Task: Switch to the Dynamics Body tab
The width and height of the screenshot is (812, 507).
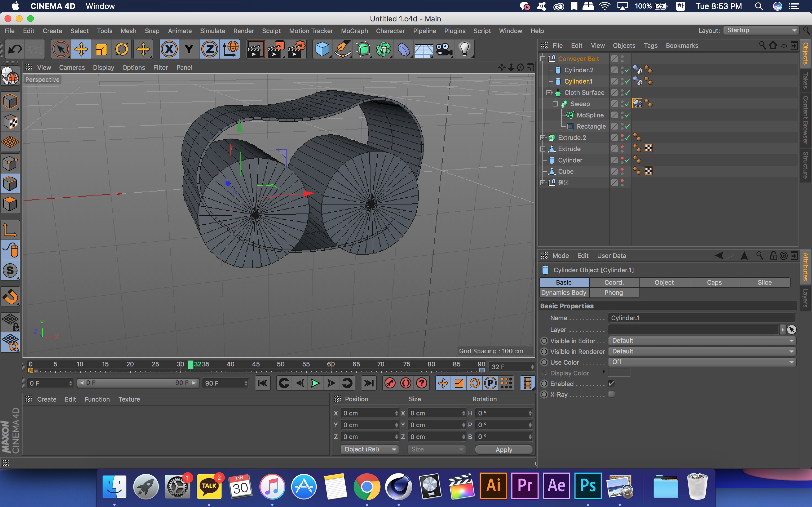Action: pos(564,292)
